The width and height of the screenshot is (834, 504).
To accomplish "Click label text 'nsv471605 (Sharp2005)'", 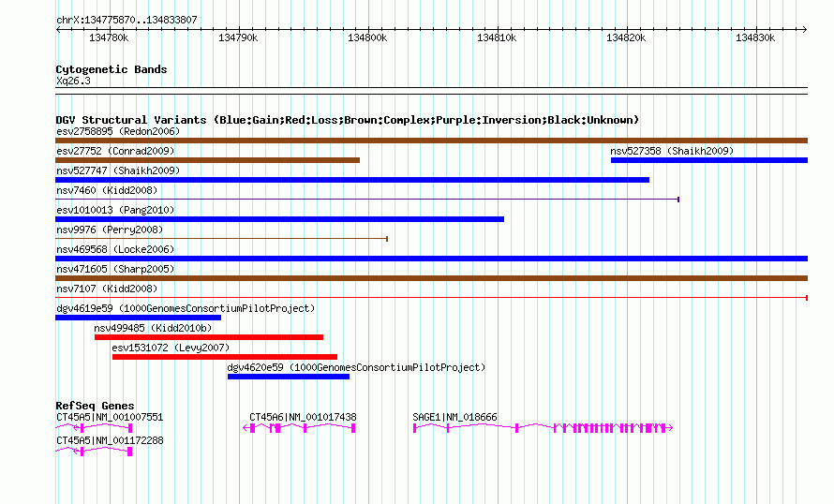I will click(115, 269).
